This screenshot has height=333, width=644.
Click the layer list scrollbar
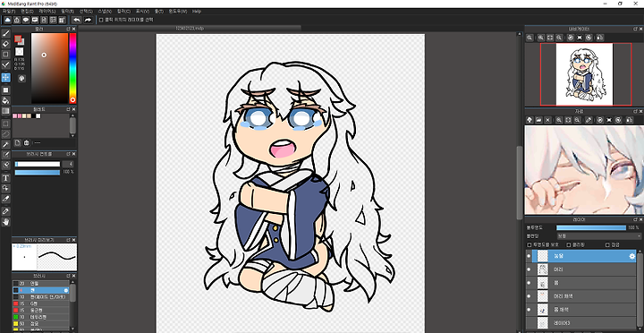[x=640, y=290]
